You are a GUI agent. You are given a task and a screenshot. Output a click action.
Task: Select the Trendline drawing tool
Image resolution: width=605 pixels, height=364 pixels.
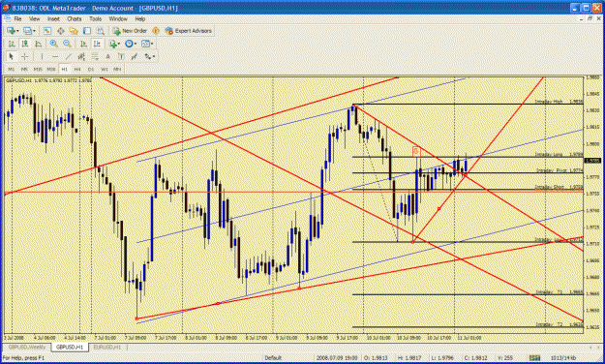click(69, 56)
